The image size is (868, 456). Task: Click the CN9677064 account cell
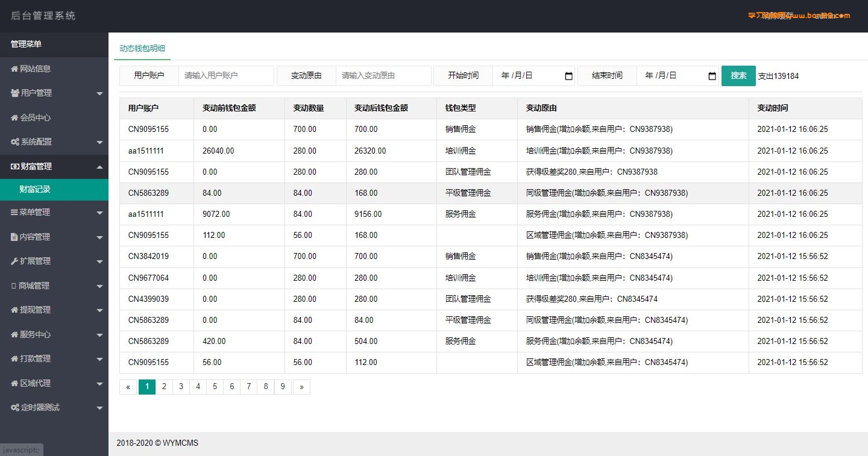click(x=157, y=278)
